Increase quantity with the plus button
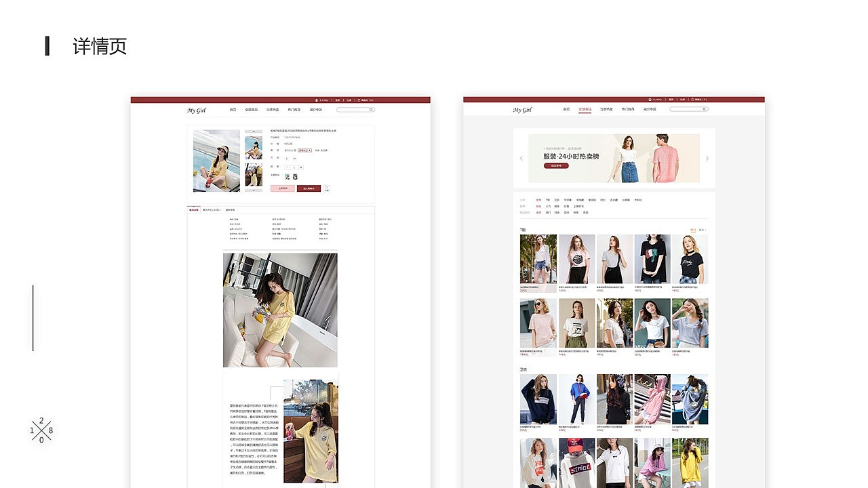868x488 pixels. coord(301,167)
